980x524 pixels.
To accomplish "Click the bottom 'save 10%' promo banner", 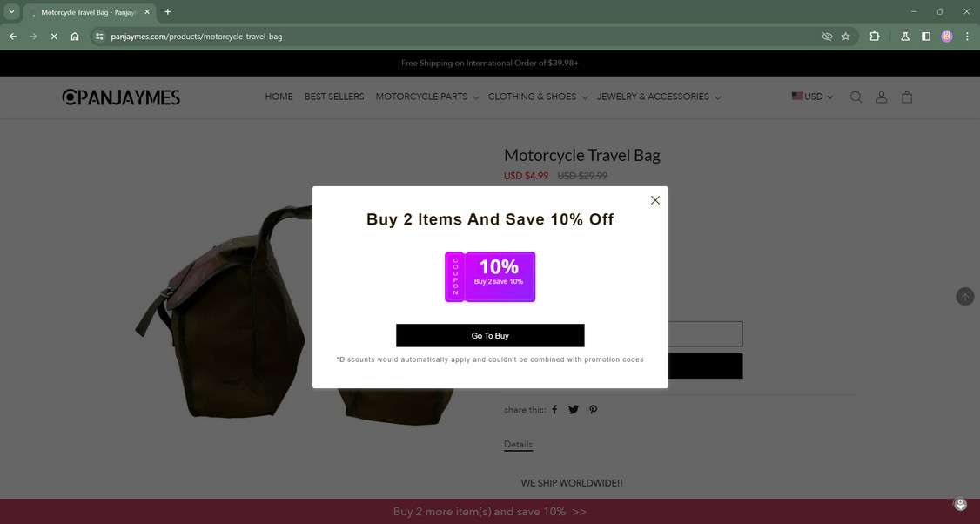I will (490, 512).
